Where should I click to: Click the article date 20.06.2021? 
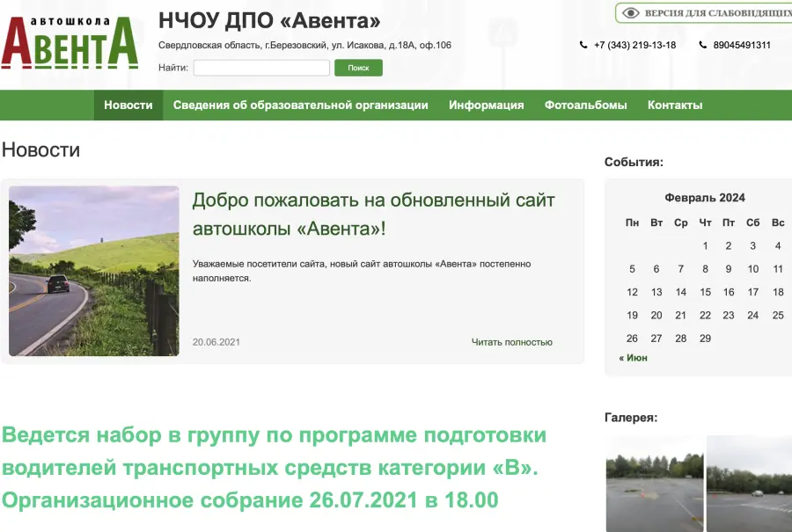point(216,342)
